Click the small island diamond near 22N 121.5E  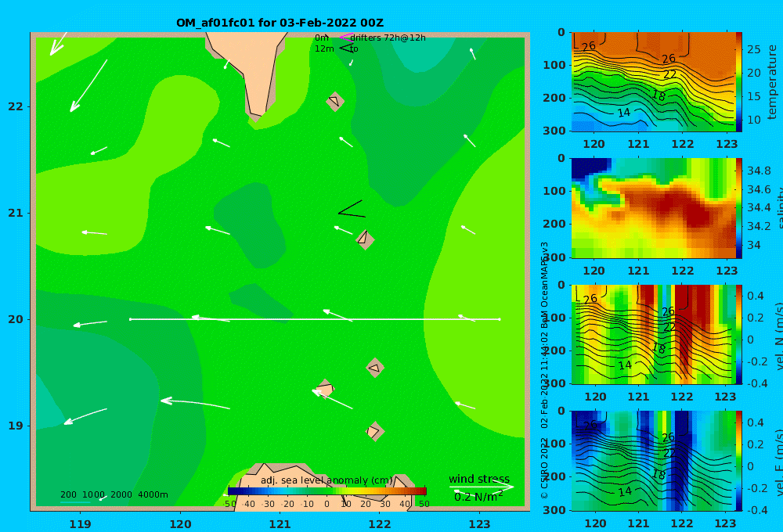[335, 101]
